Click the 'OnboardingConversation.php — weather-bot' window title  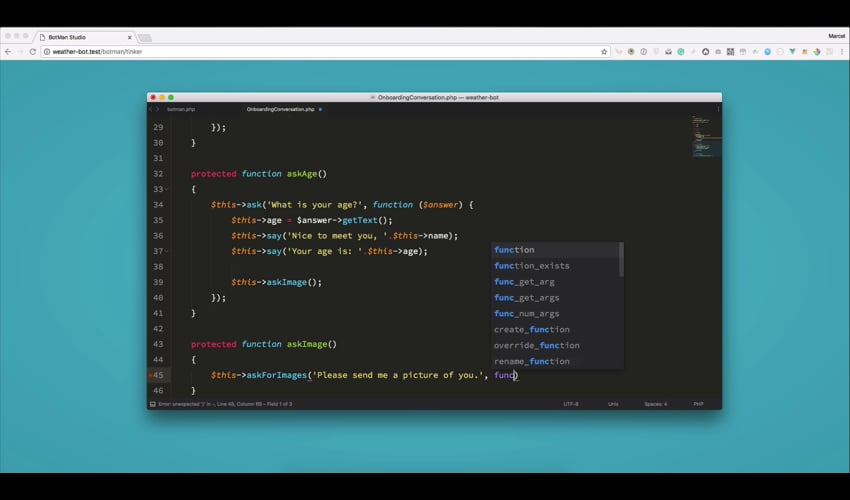pos(438,98)
